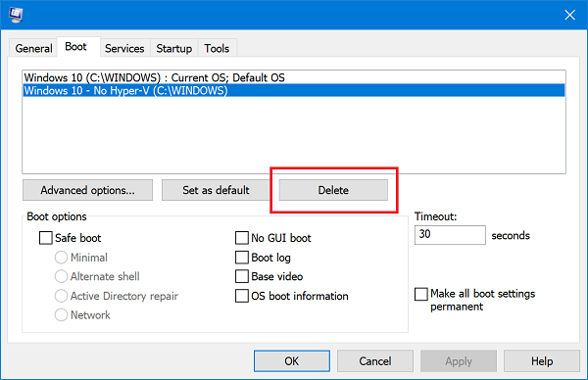588x380 pixels.
Task: Go to the Startup tab
Action: (x=174, y=48)
